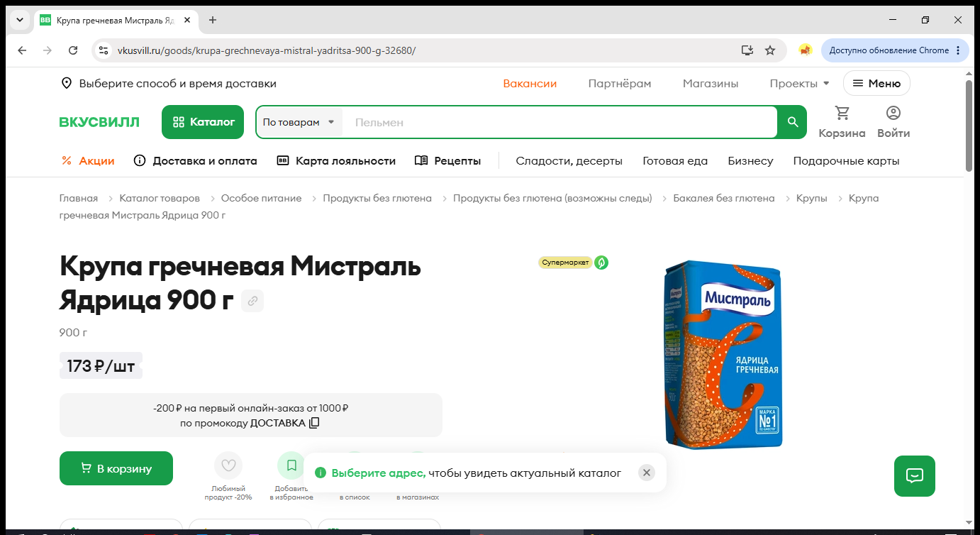This screenshot has height=535, width=980.
Task: Close the Крупа гречневая Мистраль tab
Action: coord(187,20)
